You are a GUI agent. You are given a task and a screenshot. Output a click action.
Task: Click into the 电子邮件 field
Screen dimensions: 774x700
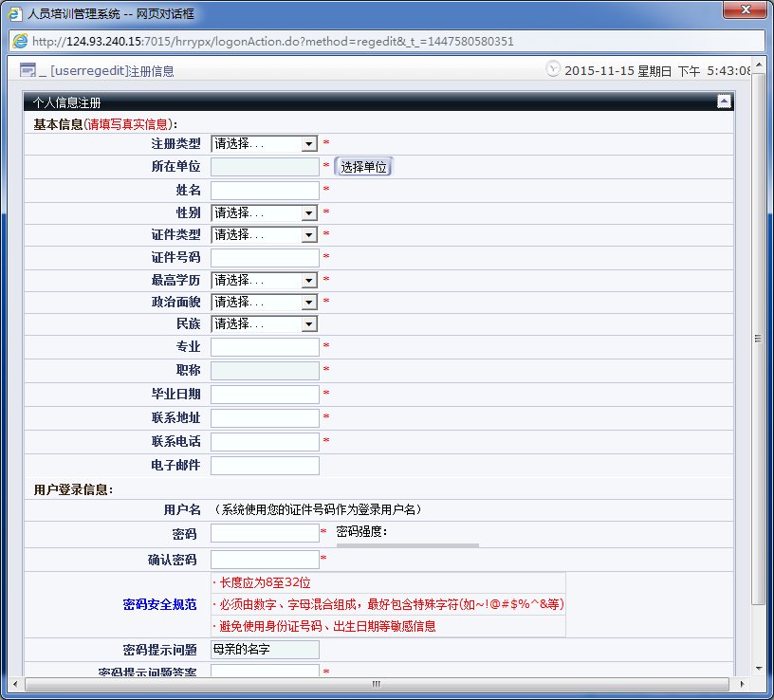pos(265,465)
